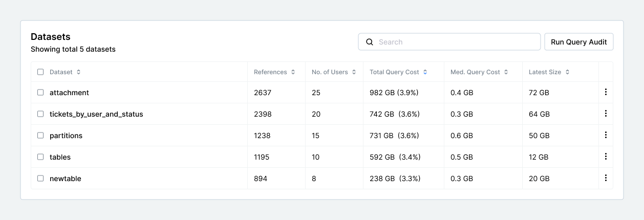Sort by No. of Users column
Viewport: 644px width, 220px height.
pos(354,72)
